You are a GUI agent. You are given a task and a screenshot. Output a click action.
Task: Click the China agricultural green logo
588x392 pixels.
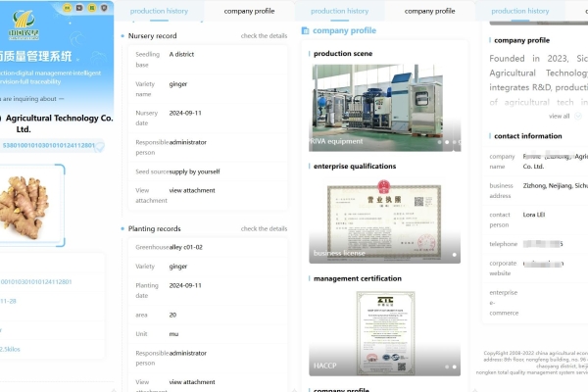(24, 24)
